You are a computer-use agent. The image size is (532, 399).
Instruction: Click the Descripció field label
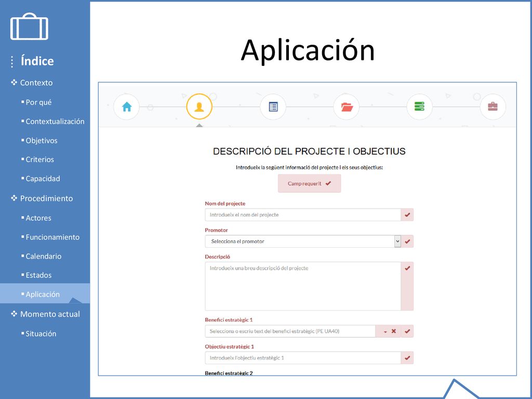217,257
